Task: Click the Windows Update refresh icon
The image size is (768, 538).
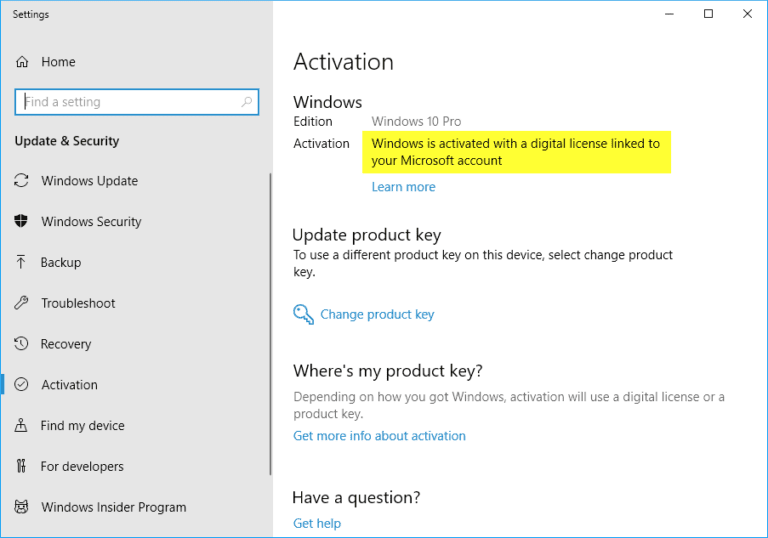Action: 21,180
